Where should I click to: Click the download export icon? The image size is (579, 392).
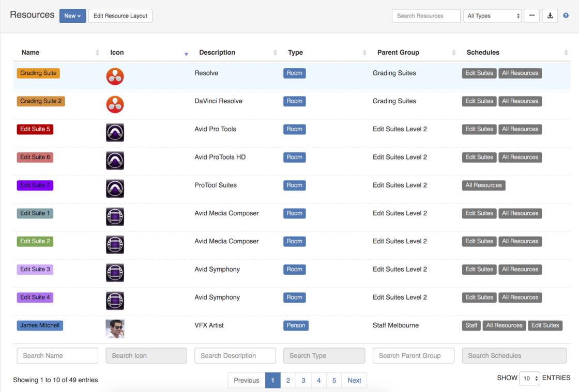coord(550,16)
